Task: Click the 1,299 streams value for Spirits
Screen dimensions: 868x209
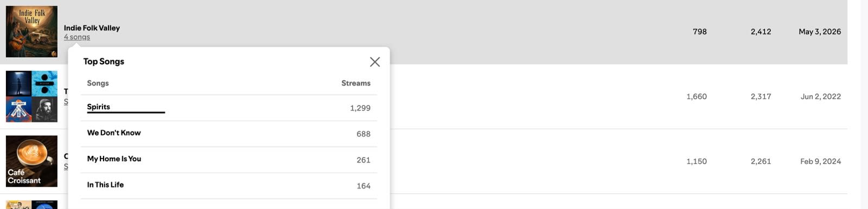Action: [x=360, y=108]
